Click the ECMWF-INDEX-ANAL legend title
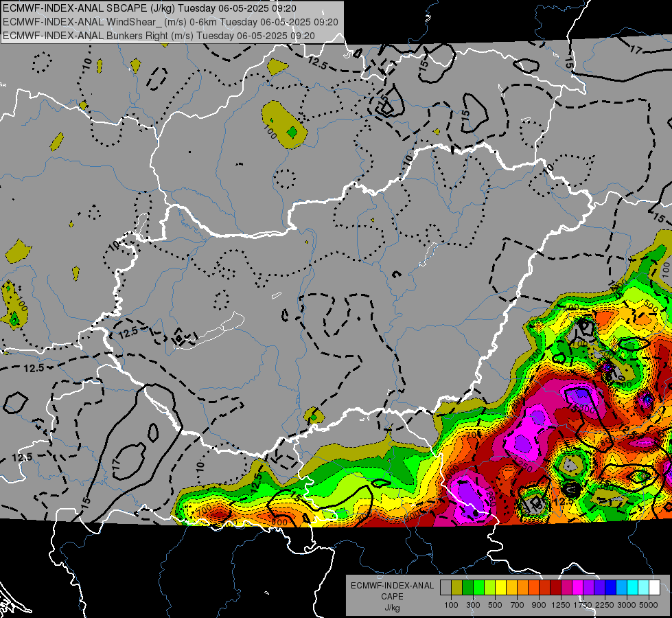 pyautogui.click(x=392, y=586)
